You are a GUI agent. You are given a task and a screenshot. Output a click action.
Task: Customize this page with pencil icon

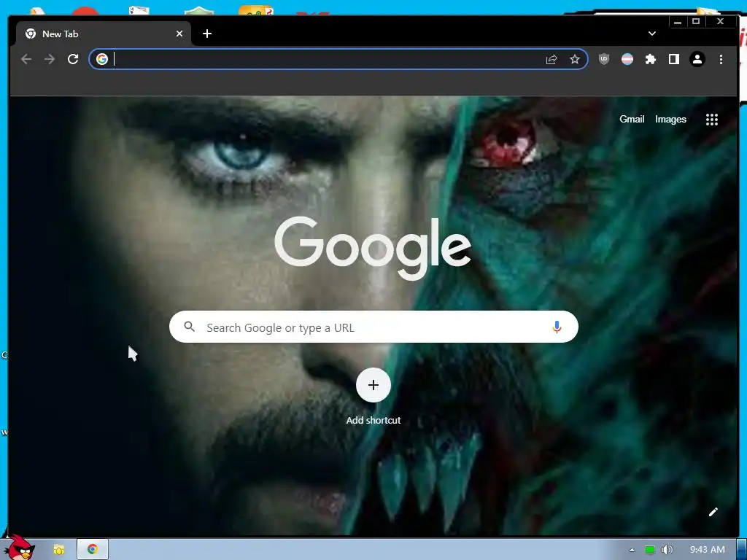(713, 512)
